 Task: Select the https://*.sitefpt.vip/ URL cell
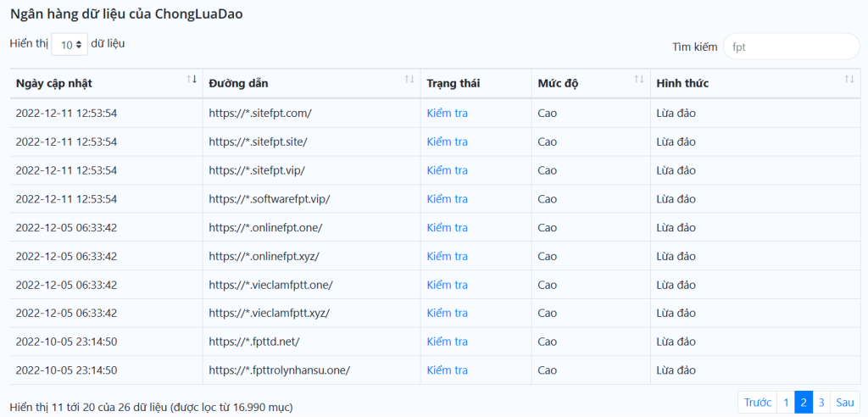point(312,170)
